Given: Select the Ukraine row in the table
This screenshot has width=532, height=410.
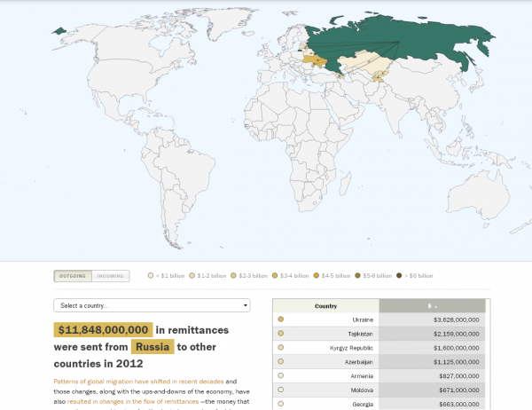Looking at the screenshot, I should coord(379,319).
